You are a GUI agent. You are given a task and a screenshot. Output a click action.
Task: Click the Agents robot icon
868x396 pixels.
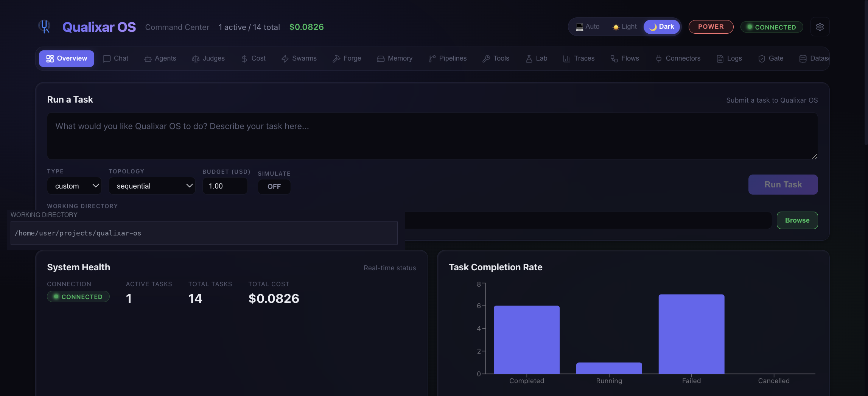click(148, 59)
